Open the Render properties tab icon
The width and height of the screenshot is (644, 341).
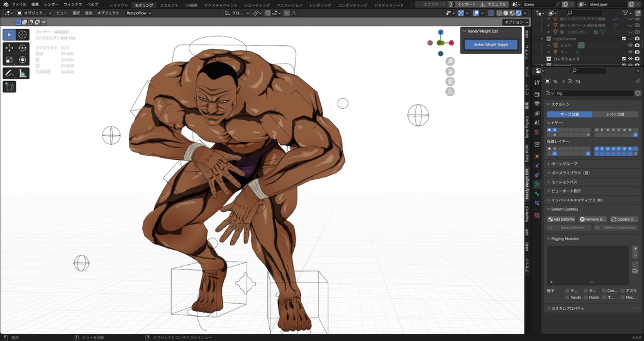point(537,94)
